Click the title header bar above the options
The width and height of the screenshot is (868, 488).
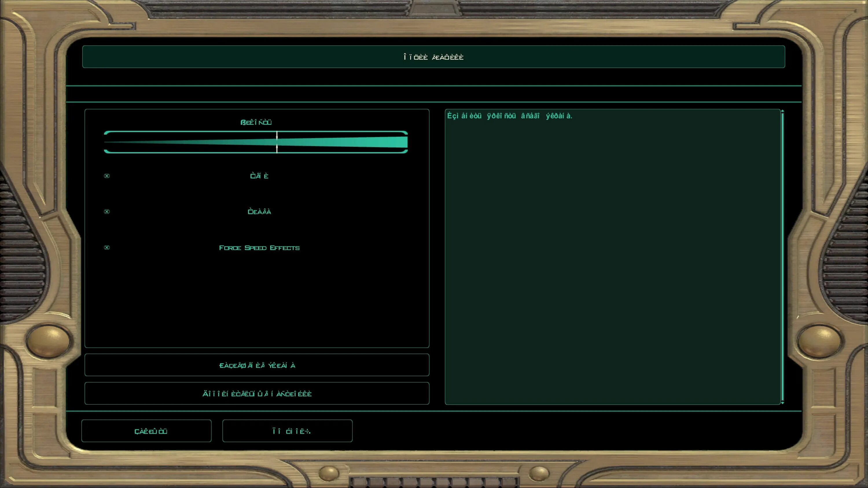(x=433, y=57)
